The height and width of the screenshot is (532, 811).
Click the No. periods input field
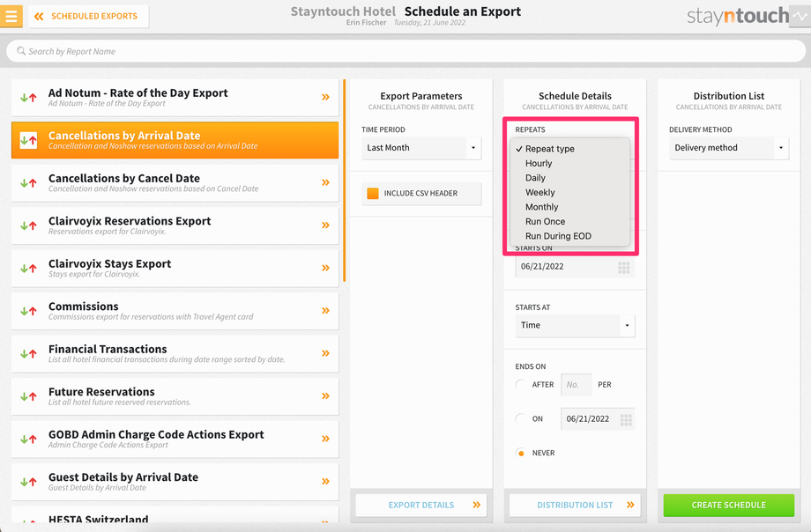point(577,385)
